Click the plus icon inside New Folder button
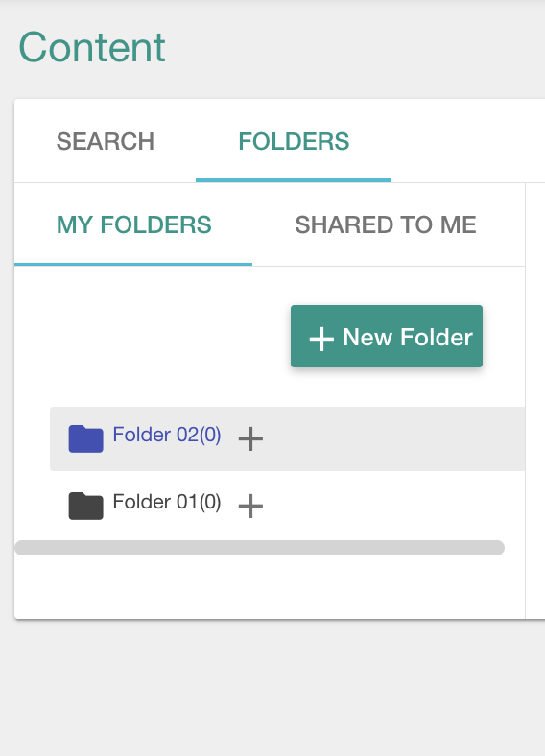The image size is (545, 756). (x=321, y=339)
